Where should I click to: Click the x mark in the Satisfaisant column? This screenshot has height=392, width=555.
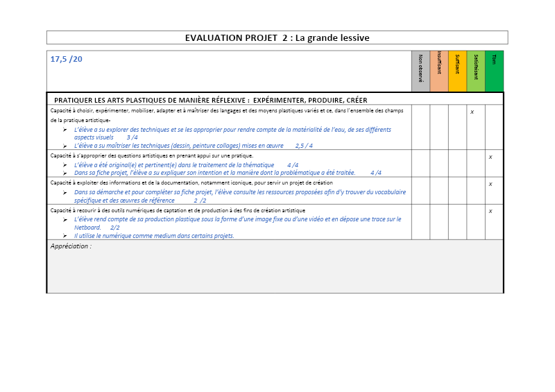pos(472,112)
